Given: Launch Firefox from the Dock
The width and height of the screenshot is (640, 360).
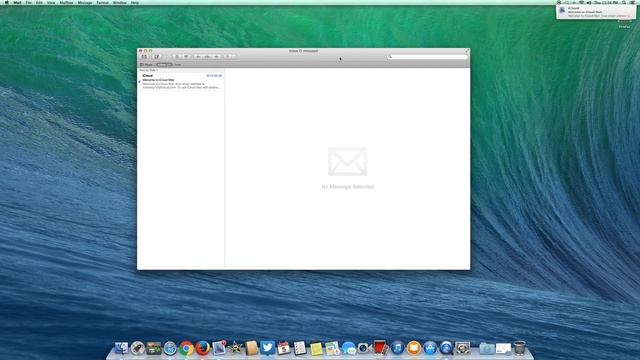Looking at the screenshot, I should (x=202, y=348).
